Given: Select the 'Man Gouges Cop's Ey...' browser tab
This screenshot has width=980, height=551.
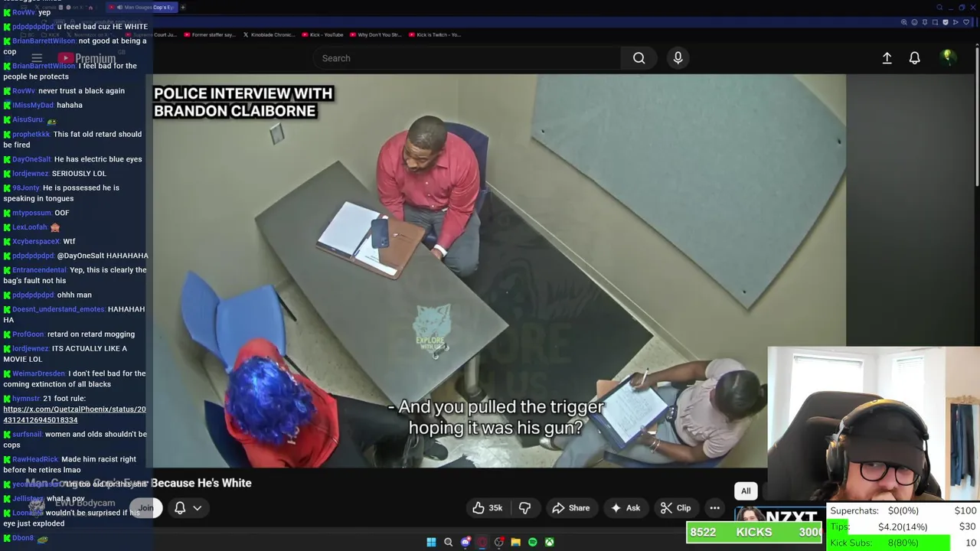Looking at the screenshot, I should (142, 7).
